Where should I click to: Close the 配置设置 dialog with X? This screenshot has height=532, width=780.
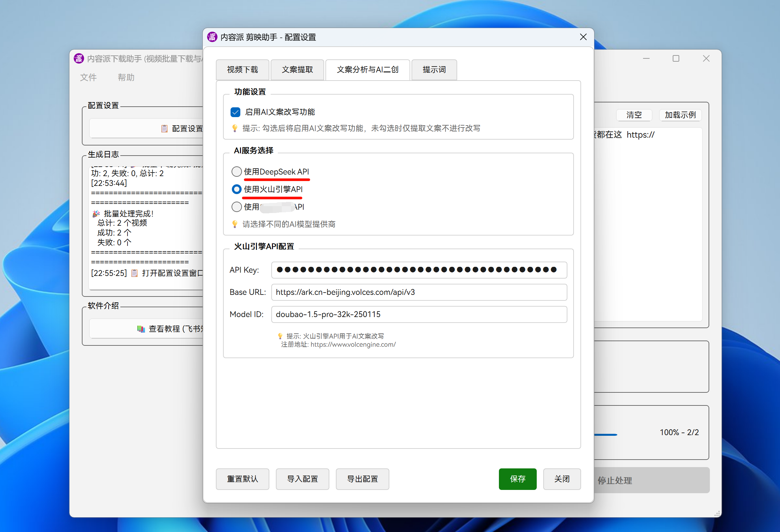583,37
